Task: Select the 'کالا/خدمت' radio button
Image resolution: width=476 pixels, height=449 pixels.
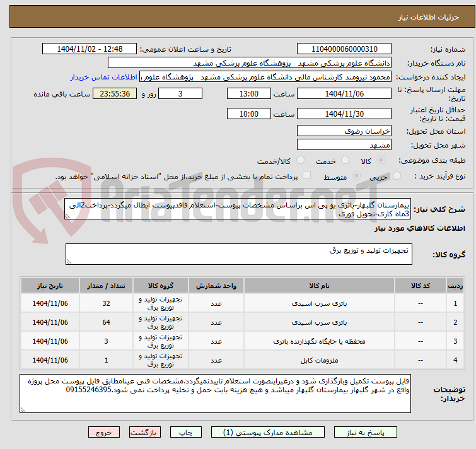Action: pyautogui.click(x=300, y=160)
